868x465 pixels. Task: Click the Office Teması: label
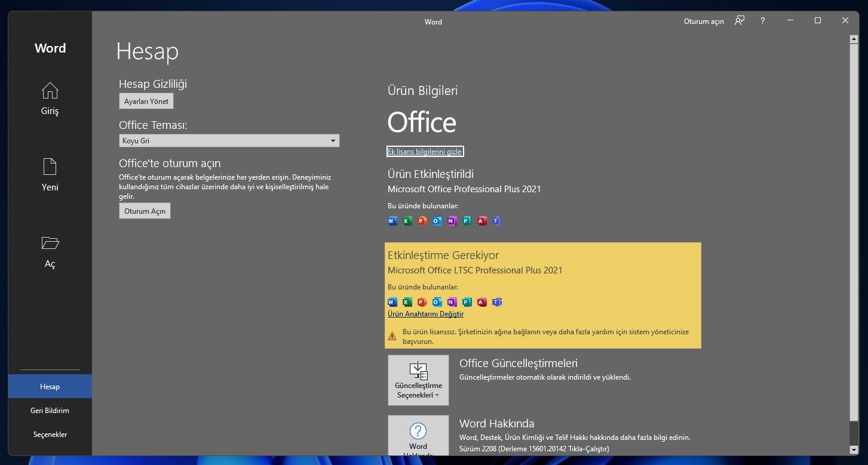[153, 125]
